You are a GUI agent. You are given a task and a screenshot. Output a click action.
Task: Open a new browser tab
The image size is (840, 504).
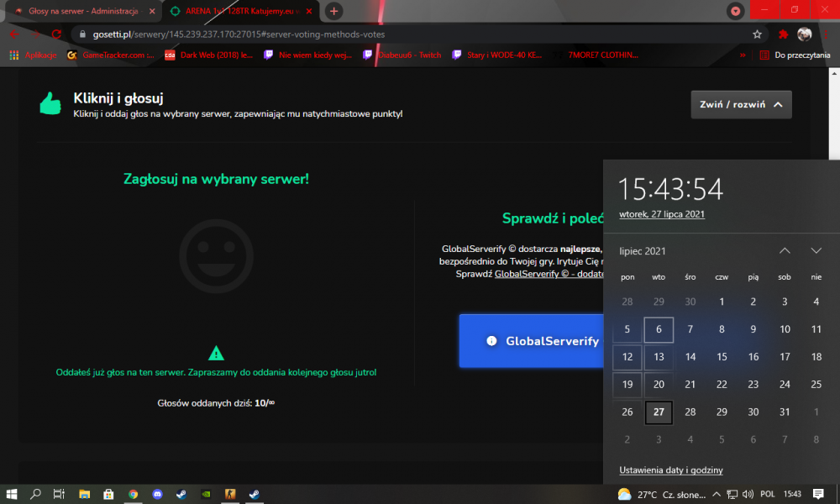point(333,11)
